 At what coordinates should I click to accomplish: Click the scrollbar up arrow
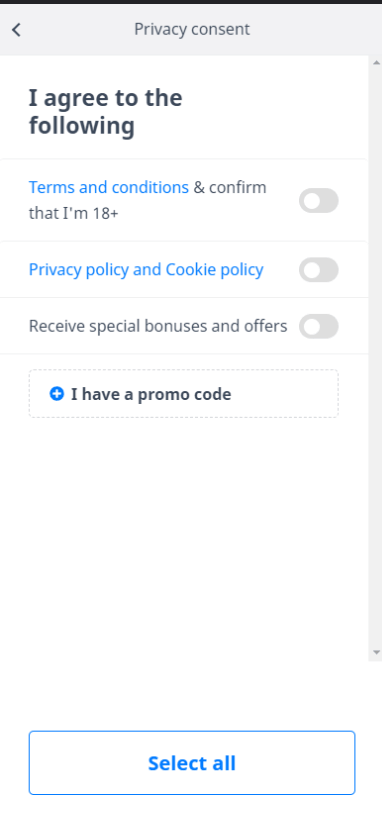[376, 63]
